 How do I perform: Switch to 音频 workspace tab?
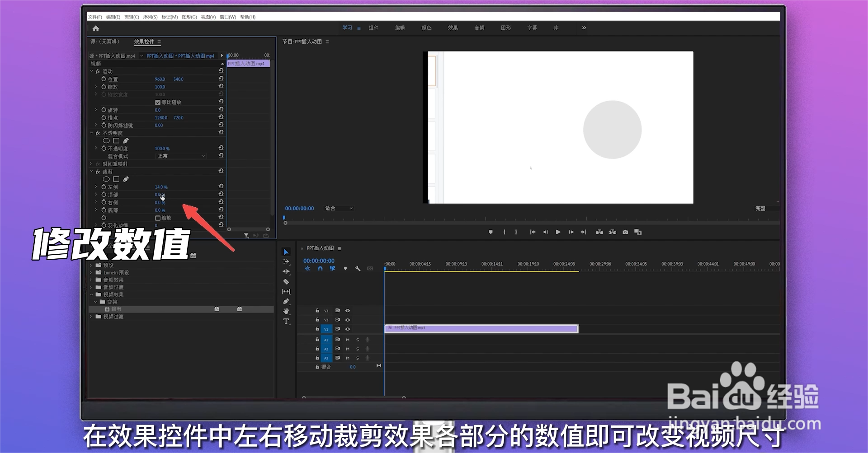[479, 28]
